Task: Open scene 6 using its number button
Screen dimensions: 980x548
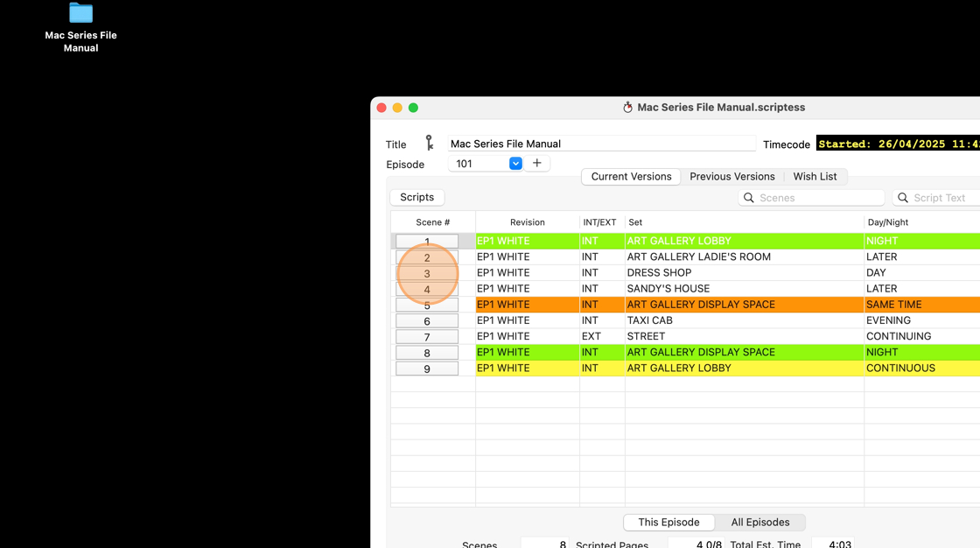Action: [427, 321]
